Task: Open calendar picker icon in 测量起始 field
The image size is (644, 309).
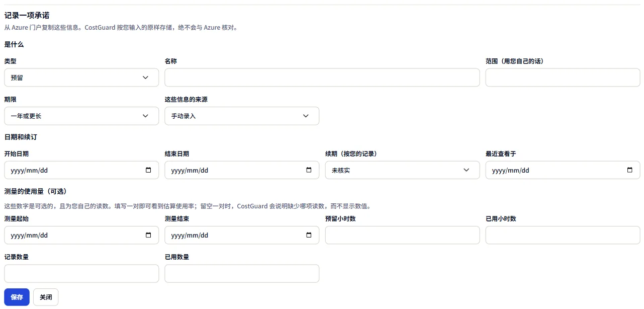Action: [148, 235]
